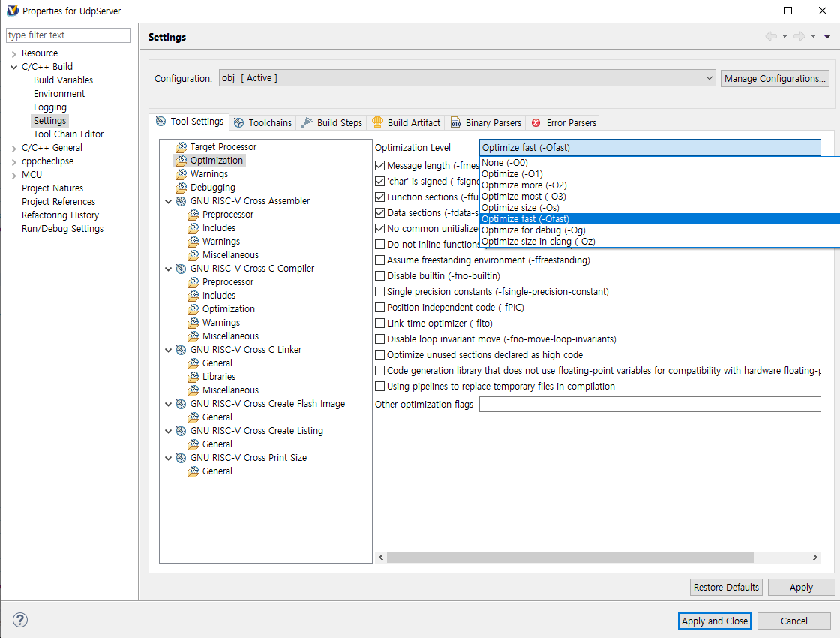This screenshot has height=638, width=840.
Task: Expand the Resource tree node
Action: pyautogui.click(x=14, y=53)
